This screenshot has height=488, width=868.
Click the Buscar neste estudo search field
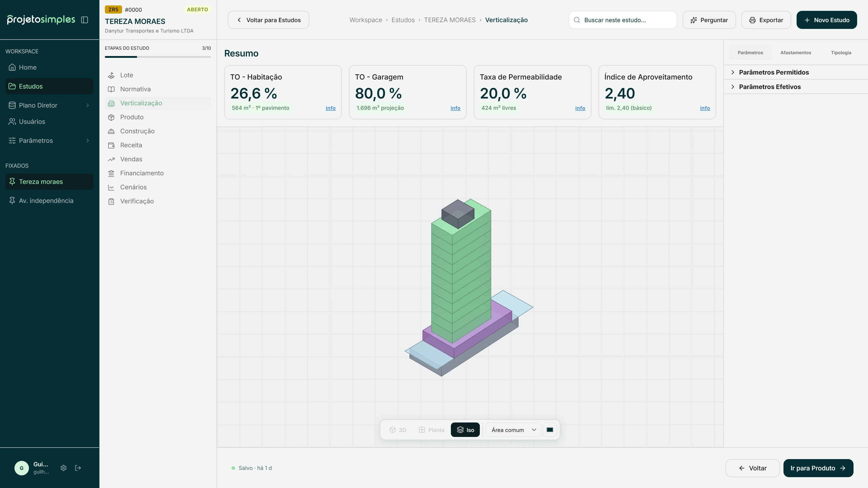pyautogui.click(x=623, y=20)
